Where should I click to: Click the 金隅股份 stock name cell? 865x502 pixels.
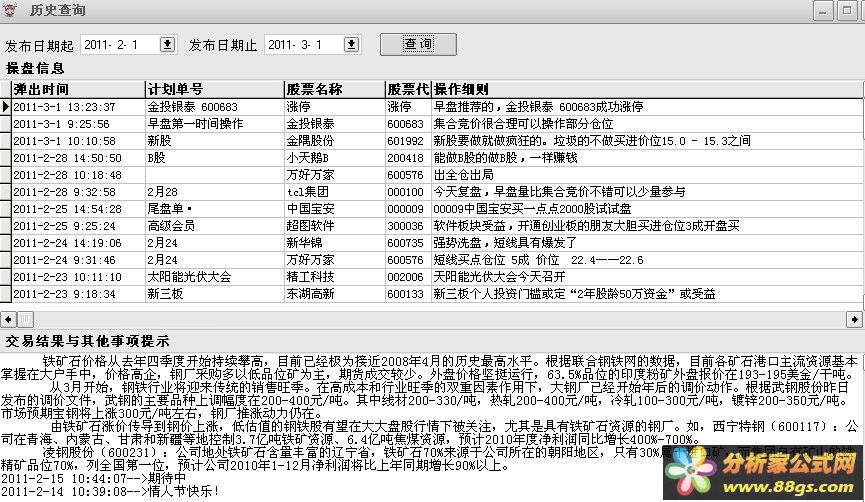click(x=335, y=141)
